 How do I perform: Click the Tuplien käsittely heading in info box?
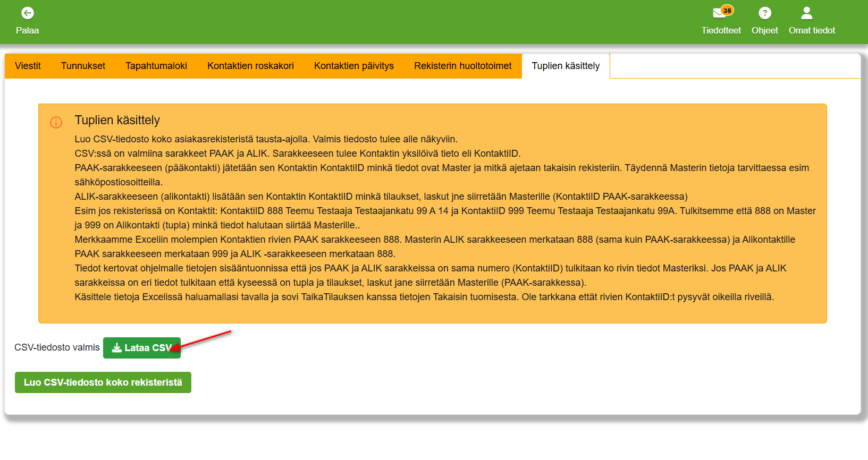point(117,120)
